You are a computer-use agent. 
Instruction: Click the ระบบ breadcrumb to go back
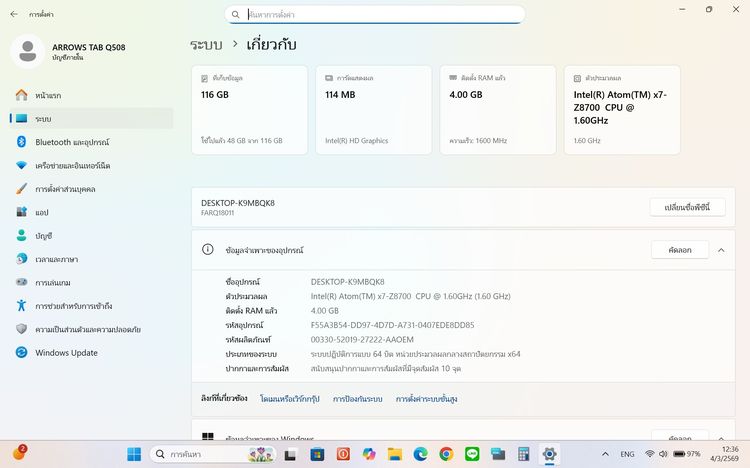[205, 45]
